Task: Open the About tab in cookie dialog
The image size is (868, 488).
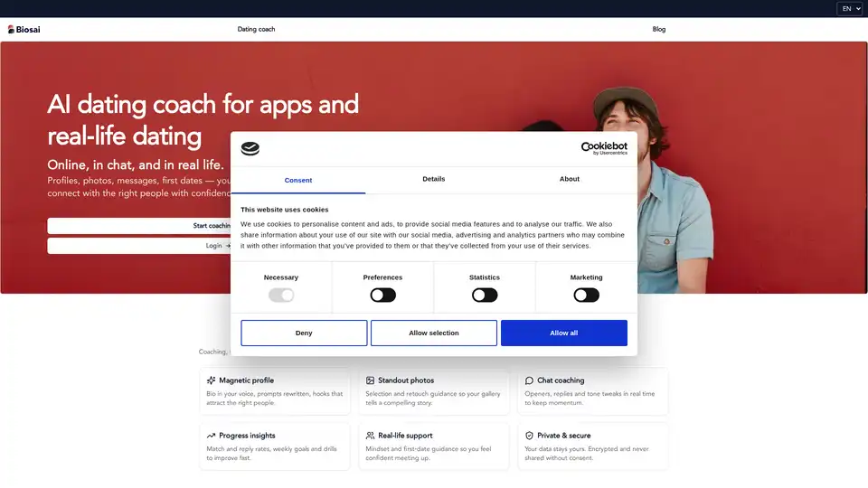Action: click(569, 179)
